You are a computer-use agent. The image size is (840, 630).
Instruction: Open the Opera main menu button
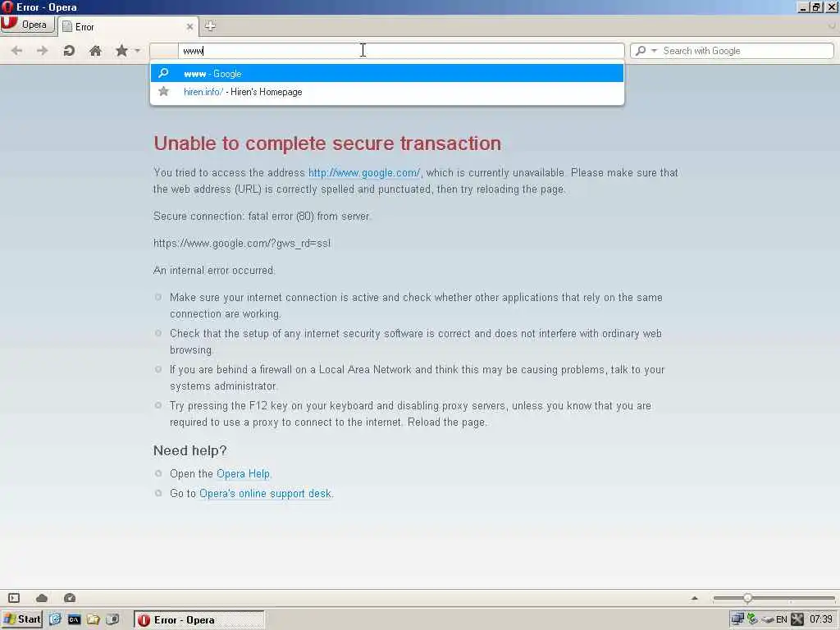(x=28, y=25)
